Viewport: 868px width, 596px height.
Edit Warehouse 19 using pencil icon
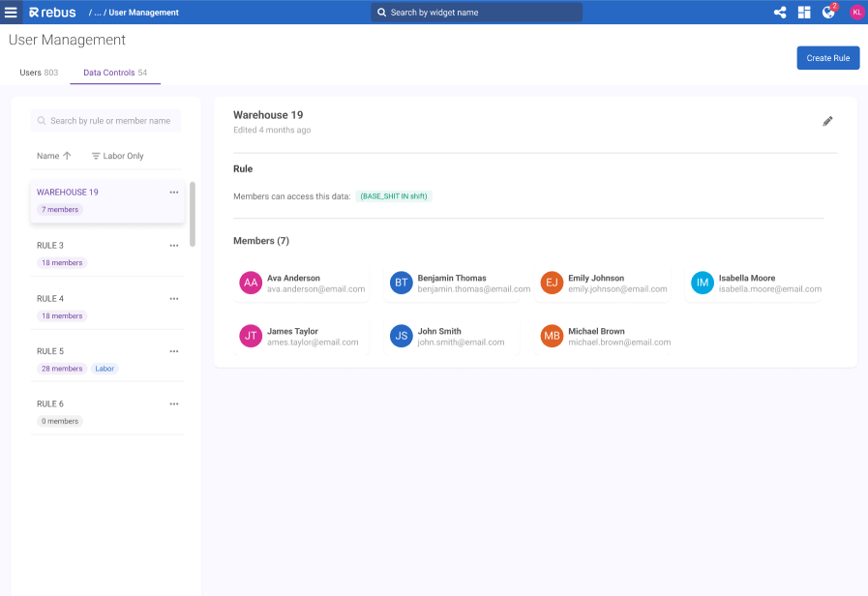(x=827, y=121)
